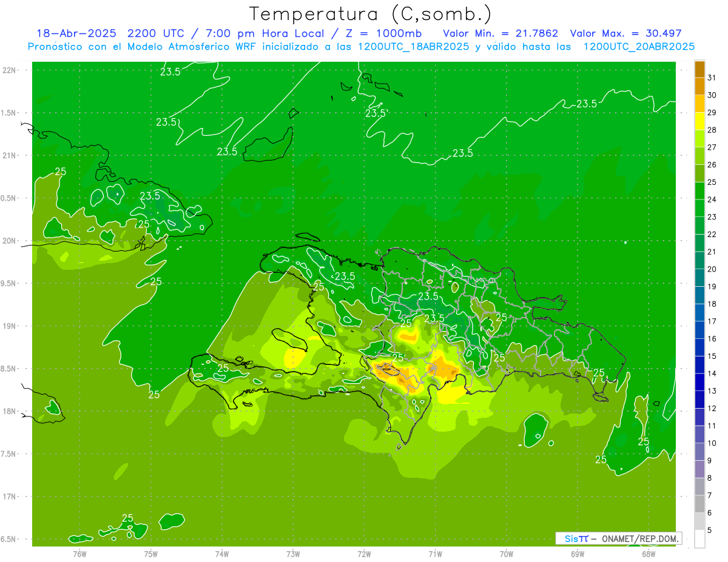Click the legend value label '10'
The width and height of the screenshot is (728, 562).
tap(712, 443)
